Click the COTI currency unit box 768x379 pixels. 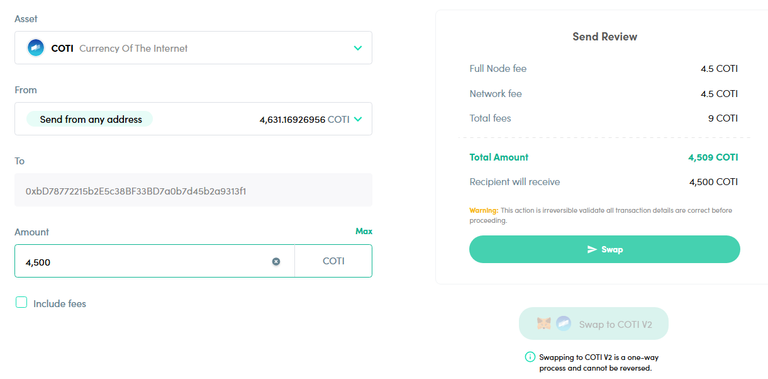pos(334,261)
